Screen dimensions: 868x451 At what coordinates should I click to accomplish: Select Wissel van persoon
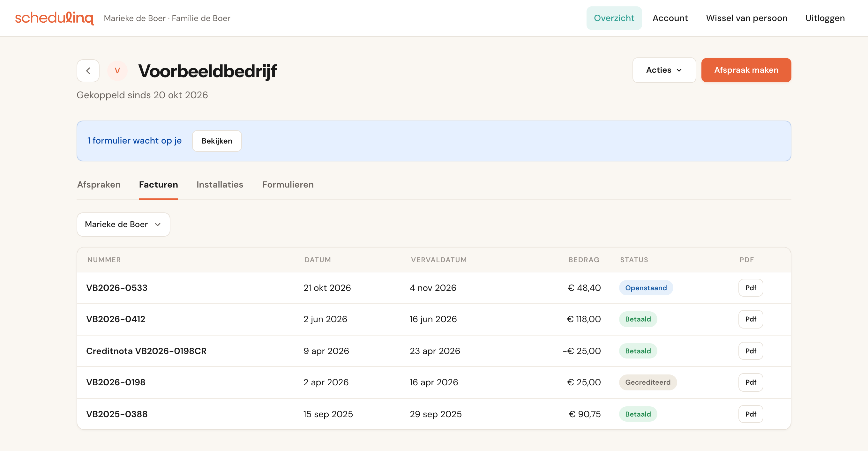tap(746, 18)
